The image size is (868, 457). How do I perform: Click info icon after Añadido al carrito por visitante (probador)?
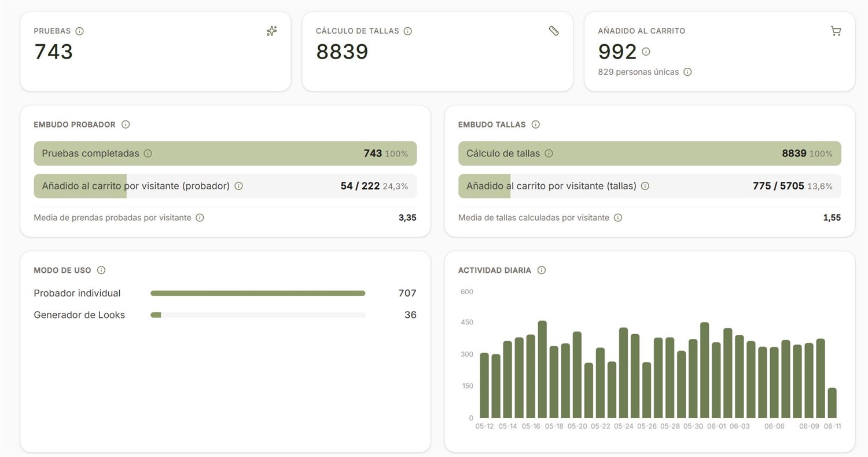pos(238,186)
